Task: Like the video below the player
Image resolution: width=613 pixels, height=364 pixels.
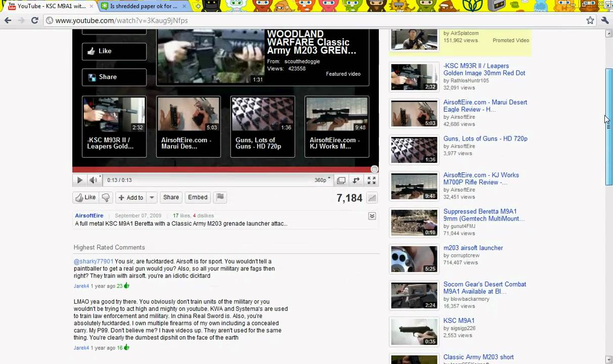Action: (85, 198)
